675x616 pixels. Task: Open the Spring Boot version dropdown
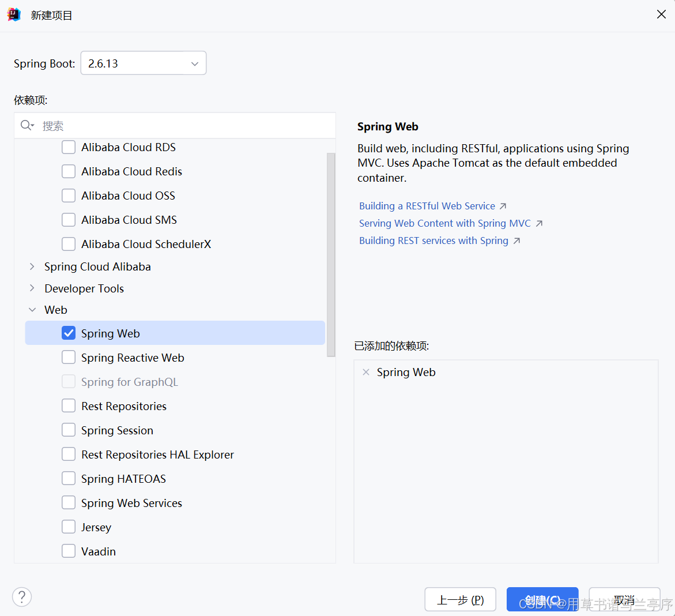[144, 63]
